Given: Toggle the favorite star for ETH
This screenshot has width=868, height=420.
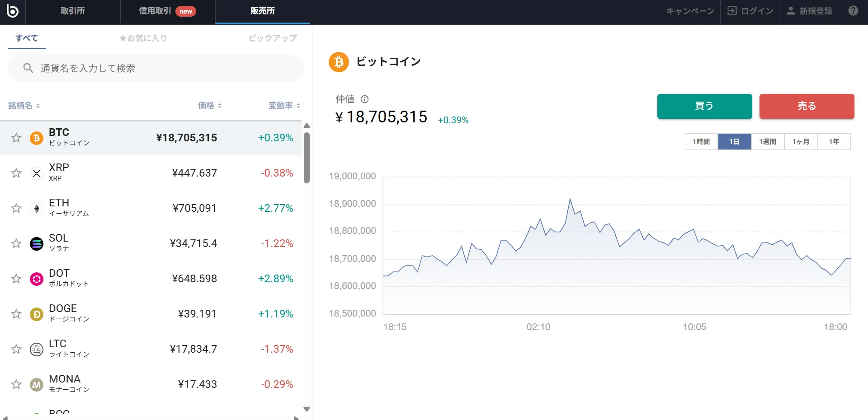Looking at the screenshot, I should (16, 208).
